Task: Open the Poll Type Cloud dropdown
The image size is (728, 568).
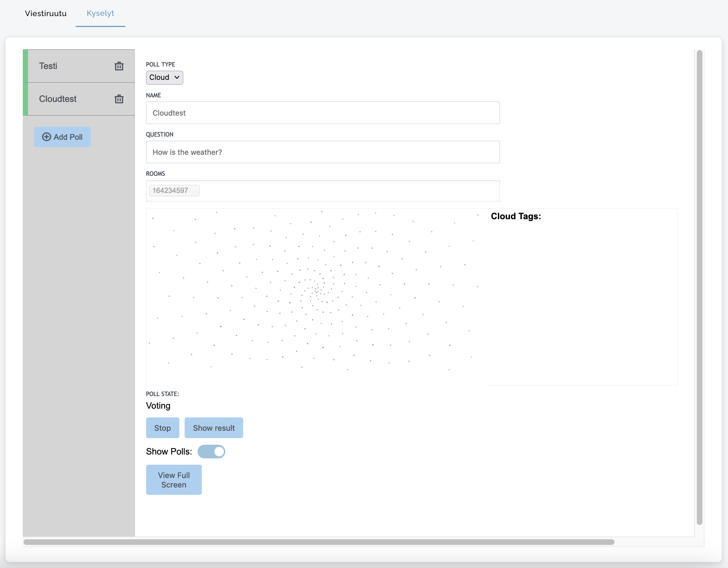Action: coord(164,77)
